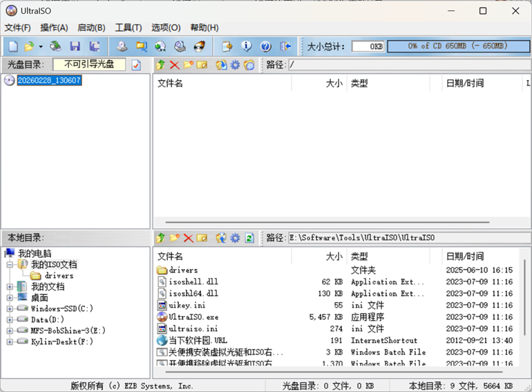Image resolution: width=532 pixels, height=392 pixels.
Task: Click the red X delete icon in image pane
Action: tap(174, 65)
